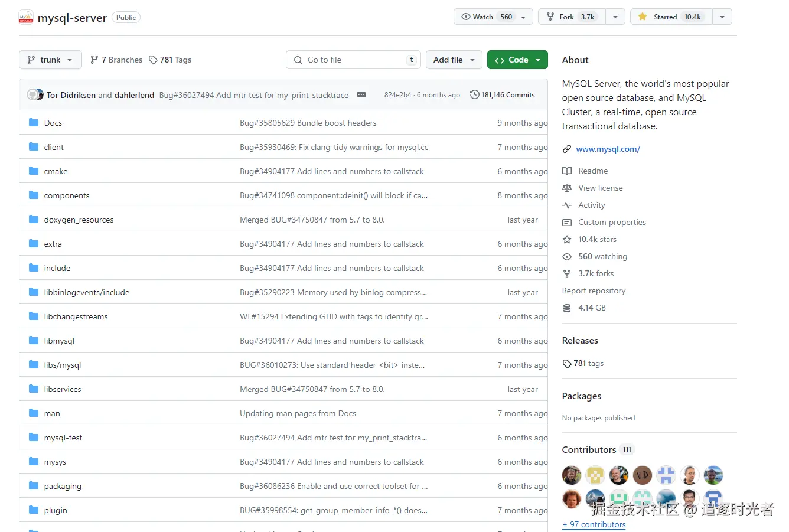
Task: Fork the mysql-server repository
Action: pyautogui.click(x=572, y=17)
